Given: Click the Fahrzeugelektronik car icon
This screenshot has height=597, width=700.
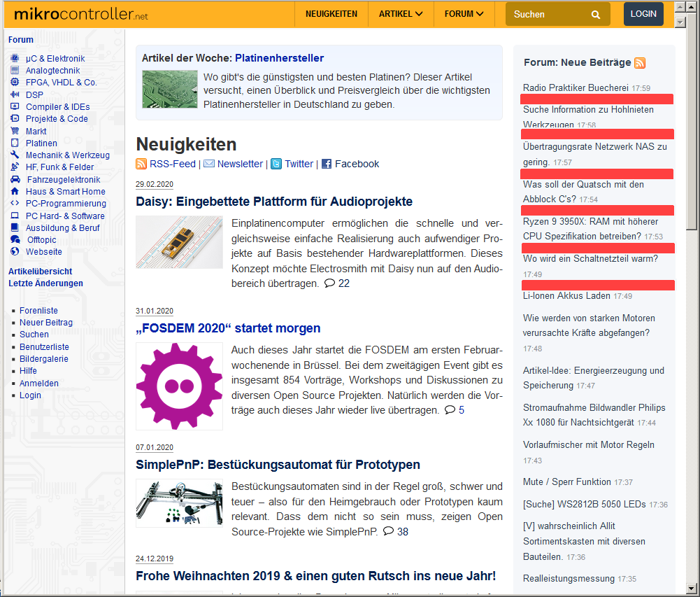Looking at the screenshot, I should tap(15, 179).
